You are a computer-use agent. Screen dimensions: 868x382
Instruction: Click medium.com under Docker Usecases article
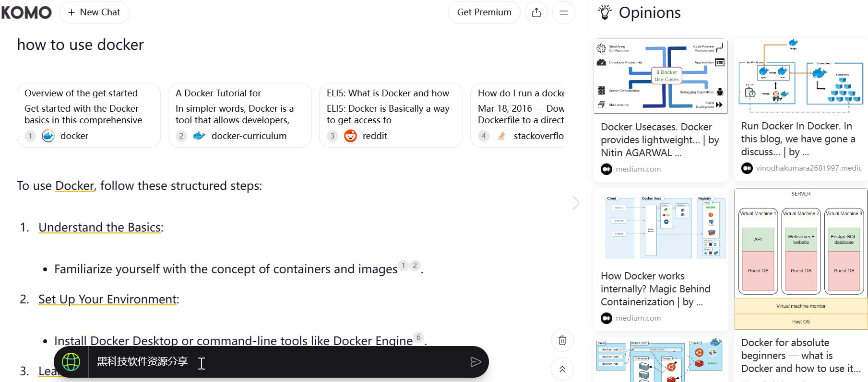pyautogui.click(x=638, y=169)
